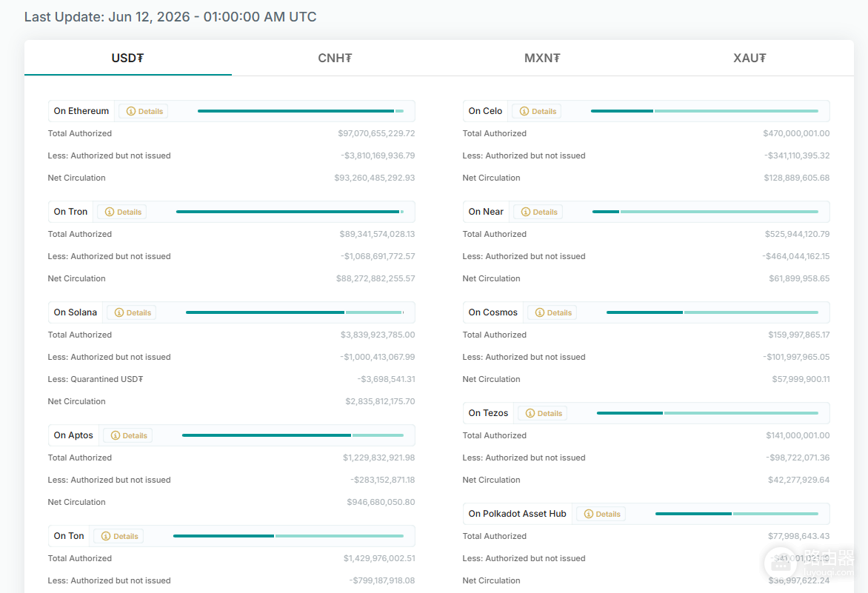Viewport: 868px width, 593px height.
Task: Switch to the XAU₮ tab
Action: click(x=750, y=58)
